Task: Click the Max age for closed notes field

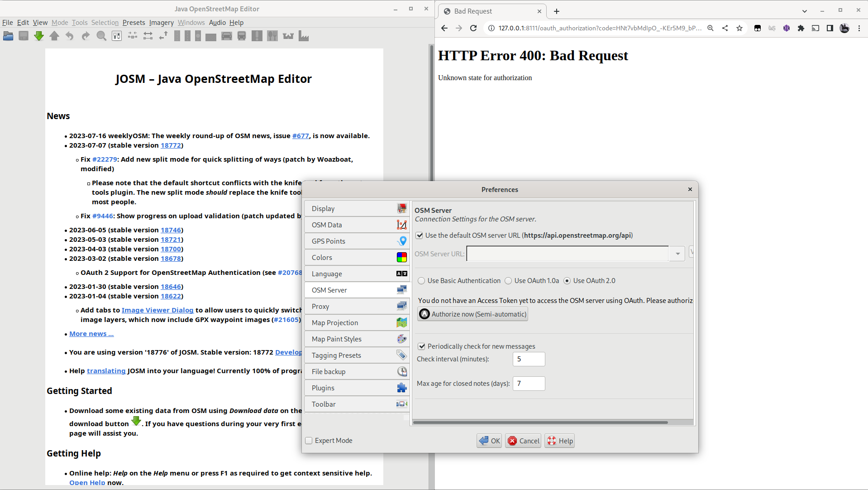Action: [529, 384]
